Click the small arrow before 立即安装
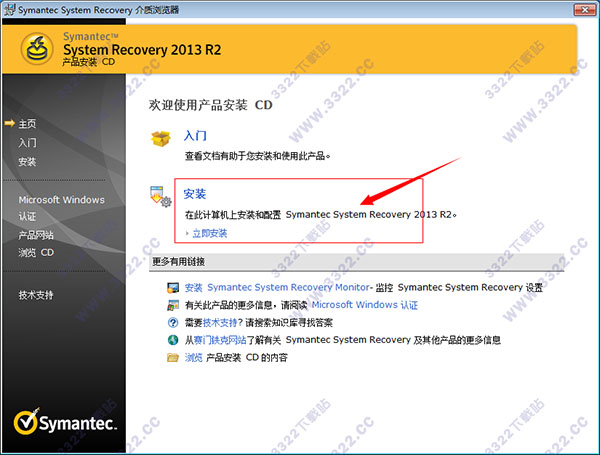The height and width of the screenshot is (455, 600). click(187, 233)
